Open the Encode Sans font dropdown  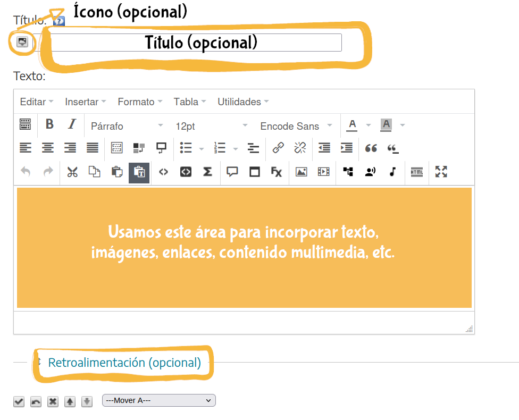pyautogui.click(x=296, y=126)
